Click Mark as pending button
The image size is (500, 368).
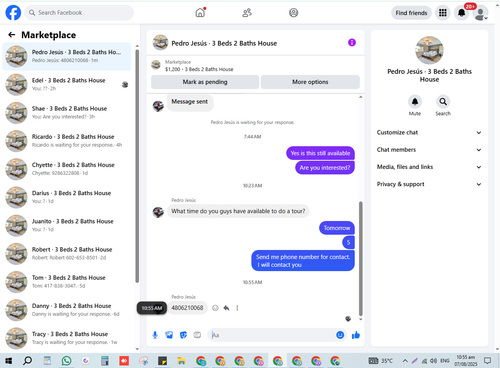[x=205, y=82]
